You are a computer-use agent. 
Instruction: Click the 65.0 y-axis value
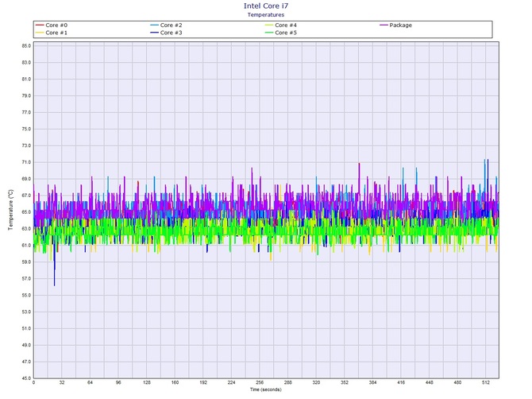26,212
